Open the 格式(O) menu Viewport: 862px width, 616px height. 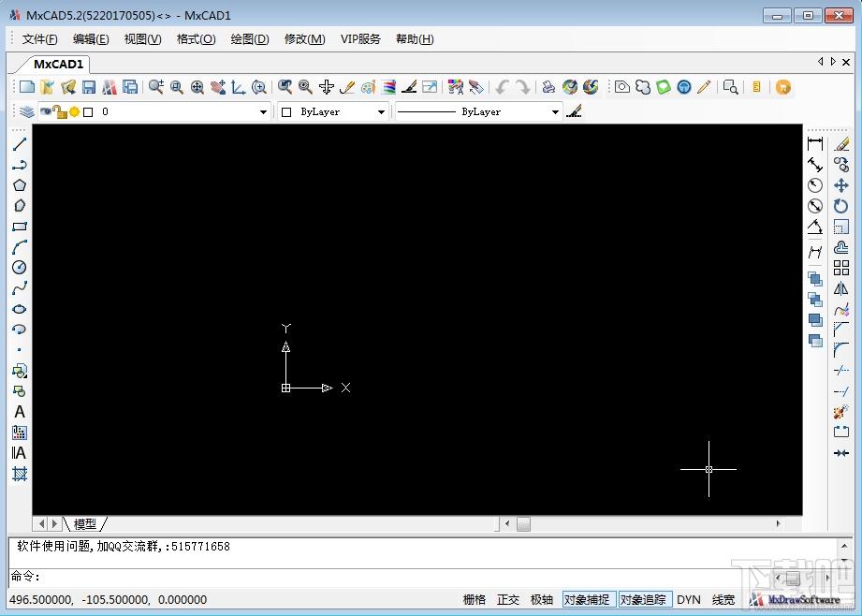(x=196, y=39)
